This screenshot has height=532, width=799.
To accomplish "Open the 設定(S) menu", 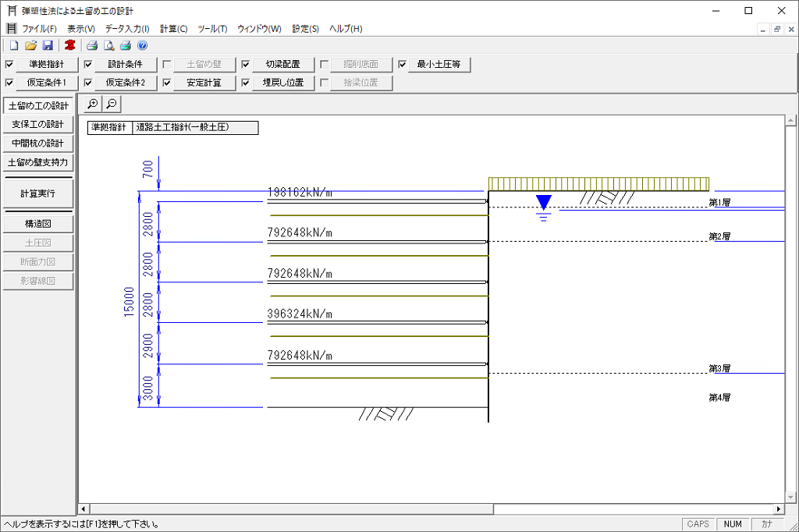I will pyautogui.click(x=305, y=29).
